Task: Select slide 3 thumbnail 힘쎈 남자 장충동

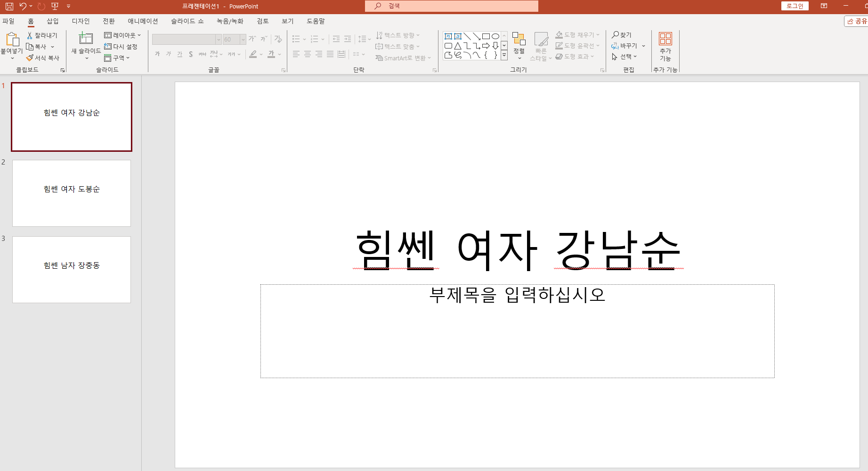Action: click(x=71, y=269)
